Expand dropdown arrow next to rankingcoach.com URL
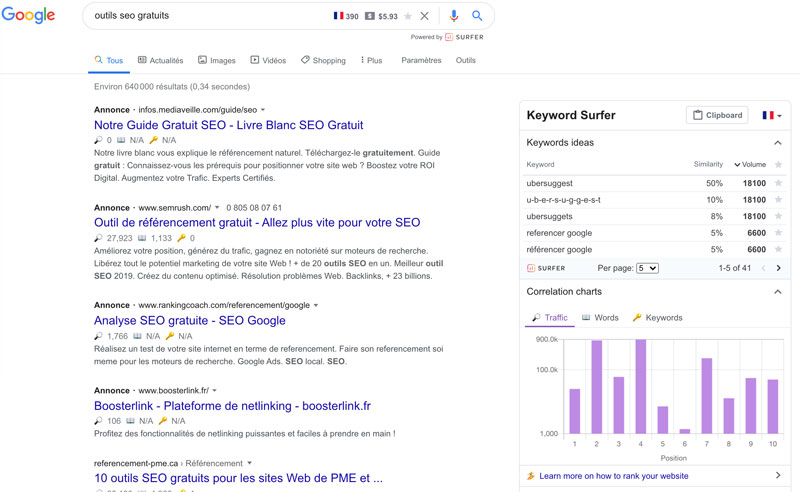This screenshot has height=492, width=800. (x=316, y=305)
